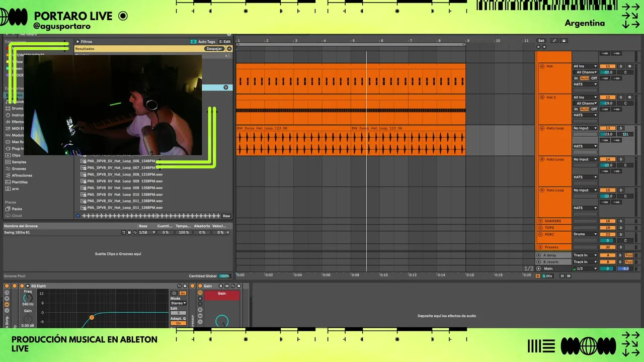Open groove Base 1/16 dropdown
The width and height of the screenshot is (644, 362).
pos(146,232)
